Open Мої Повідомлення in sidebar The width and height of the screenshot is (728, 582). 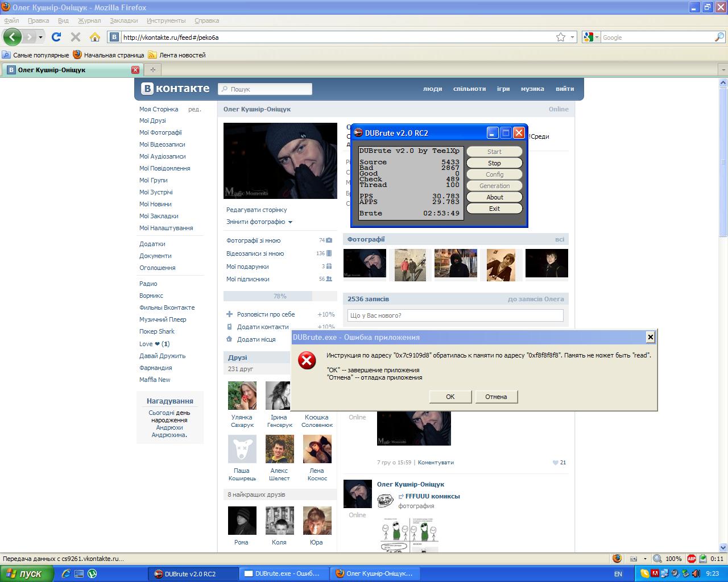click(x=165, y=168)
